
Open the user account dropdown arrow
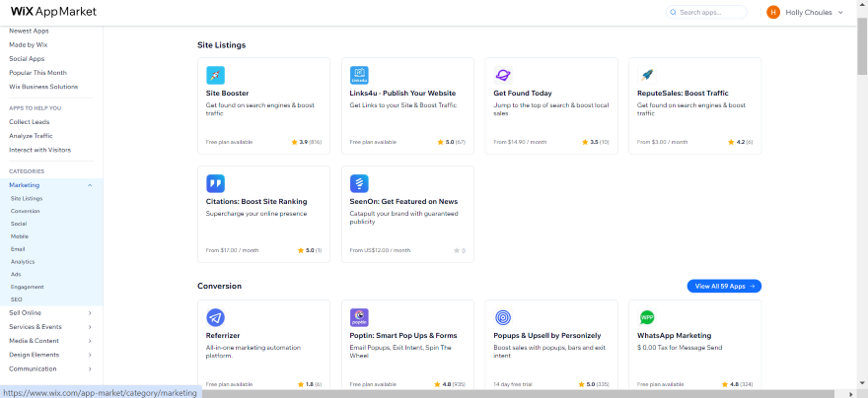pyautogui.click(x=840, y=12)
